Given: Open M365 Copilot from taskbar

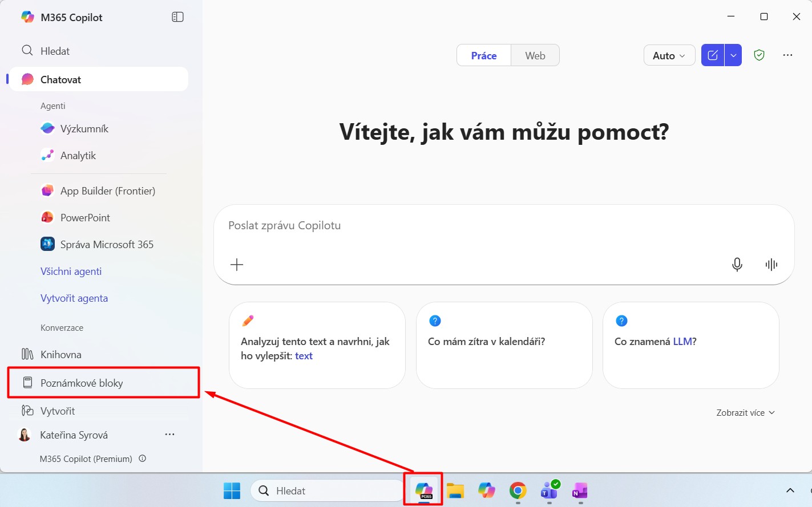Looking at the screenshot, I should (x=423, y=490).
